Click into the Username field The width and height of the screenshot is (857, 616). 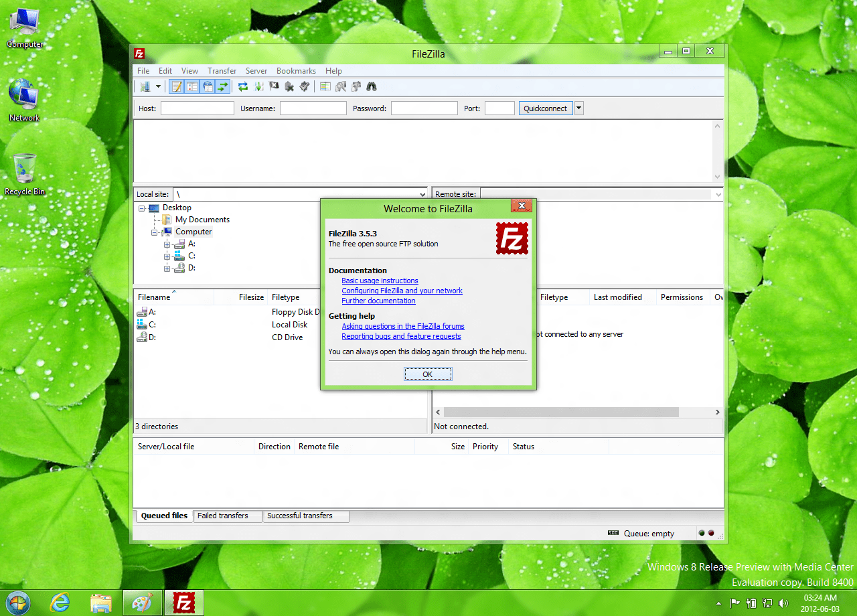pyautogui.click(x=313, y=108)
